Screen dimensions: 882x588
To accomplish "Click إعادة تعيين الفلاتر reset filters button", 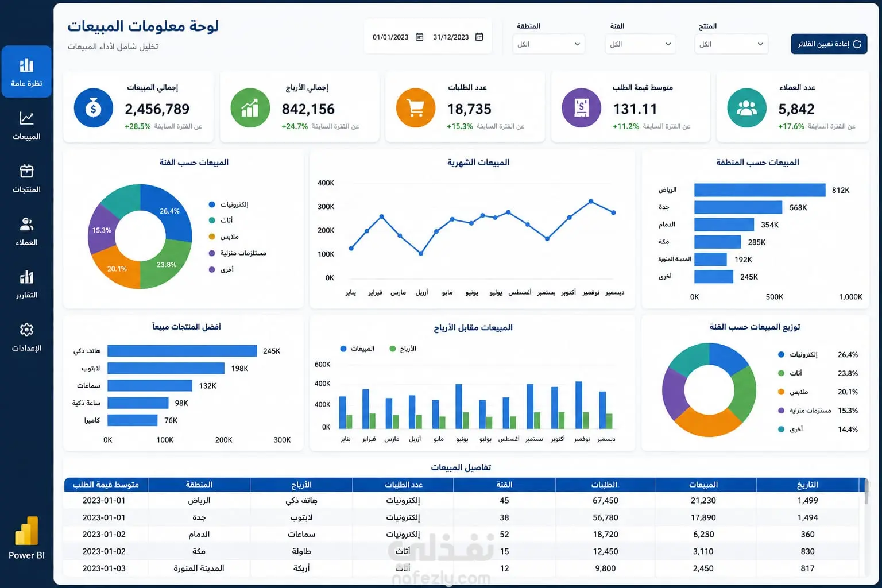I will (829, 44).
